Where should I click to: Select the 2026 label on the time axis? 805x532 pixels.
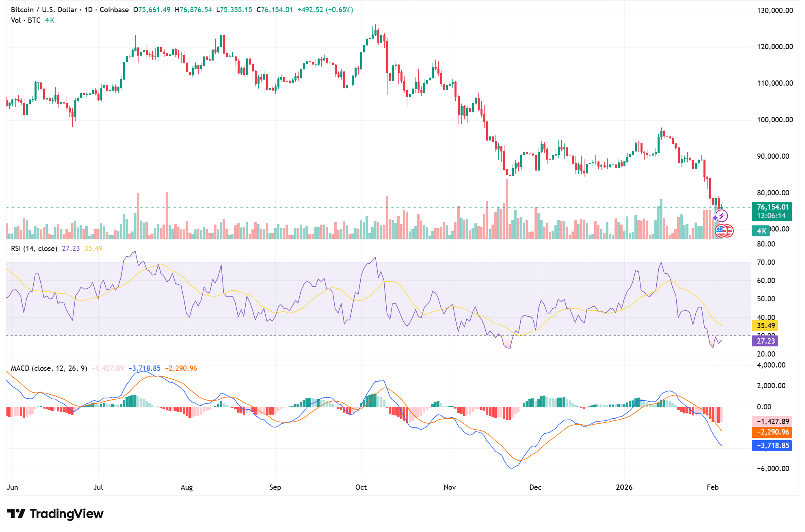625,487
